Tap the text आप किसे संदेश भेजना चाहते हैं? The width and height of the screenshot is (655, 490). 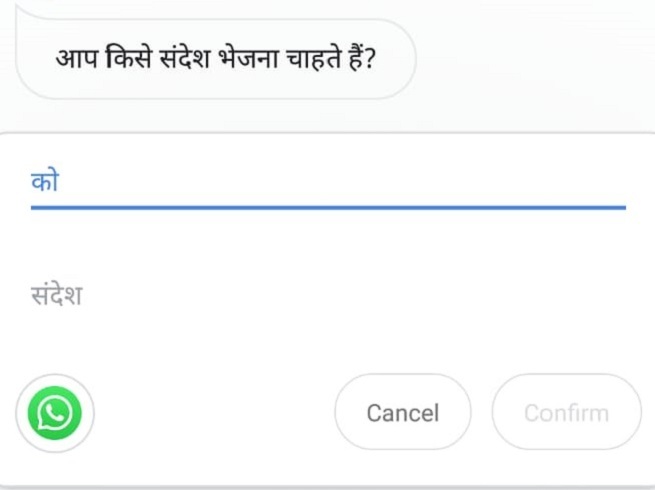tap(215, 58)
